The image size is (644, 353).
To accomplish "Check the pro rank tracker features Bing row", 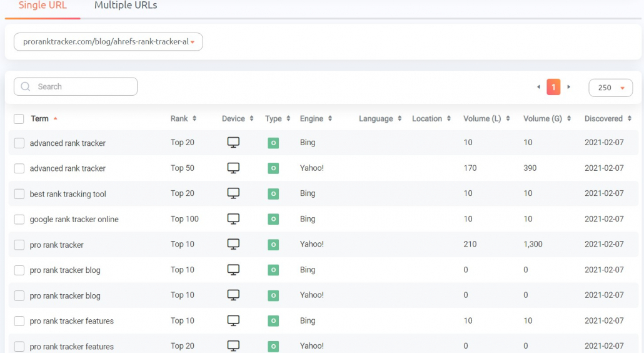I will pyautogui.click(x=19, y=321).
